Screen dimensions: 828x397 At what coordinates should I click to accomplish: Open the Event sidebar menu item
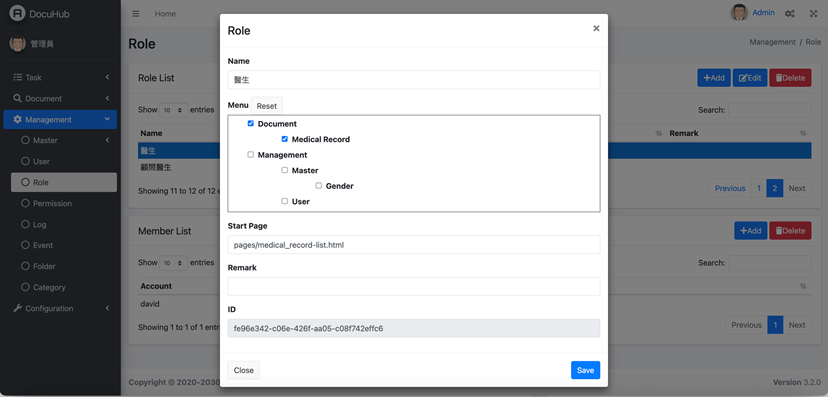tap(64, 245)
